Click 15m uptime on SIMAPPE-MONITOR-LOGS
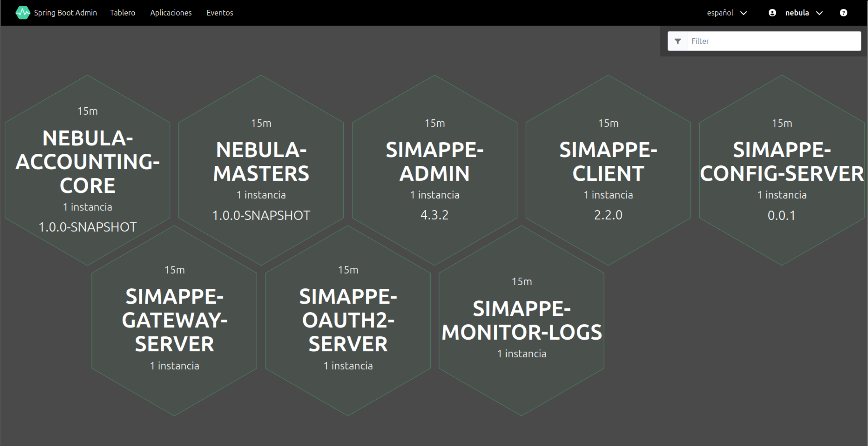Image resolution: width=868 pixels, height=446 pixels. click(x=522, y=281)
